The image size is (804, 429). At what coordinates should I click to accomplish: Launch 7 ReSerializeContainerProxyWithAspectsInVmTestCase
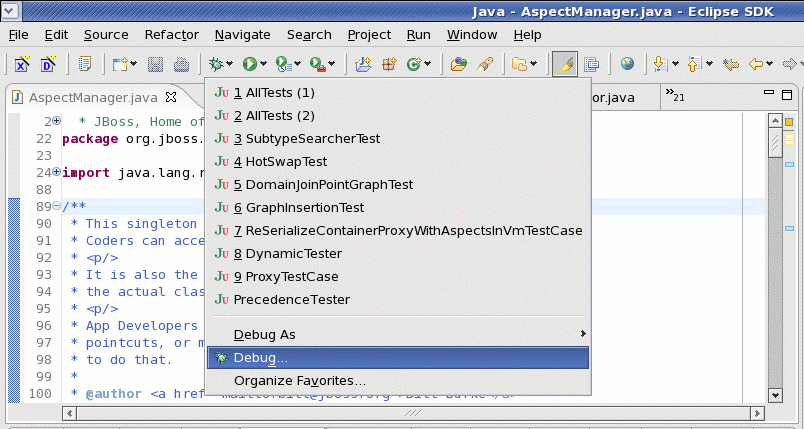pyautogui.click(x=398, y=231)
